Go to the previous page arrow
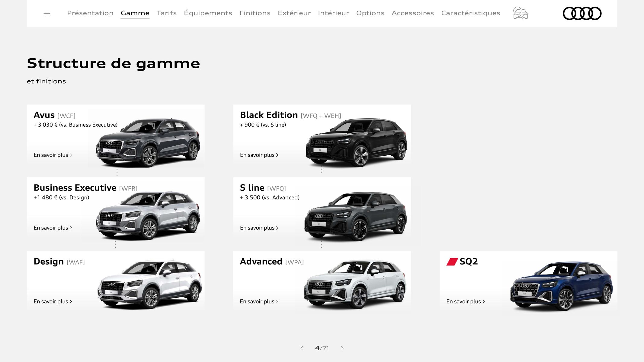This screenshot has width=644, height=362. click(x=301, y=348)
